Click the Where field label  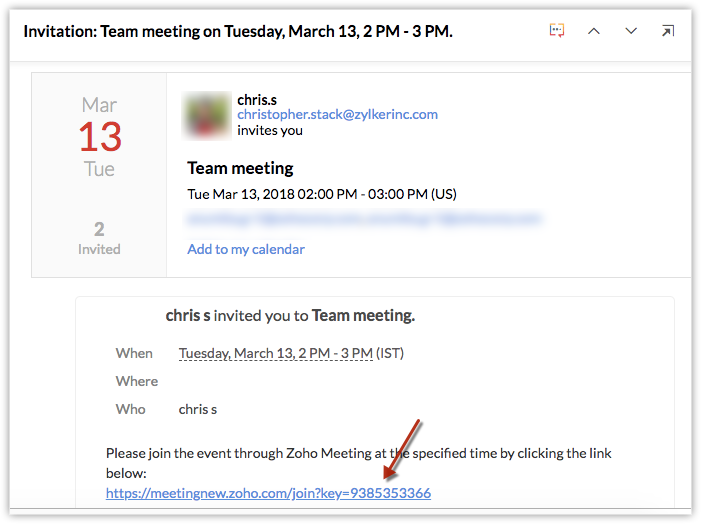click(137, 381)
